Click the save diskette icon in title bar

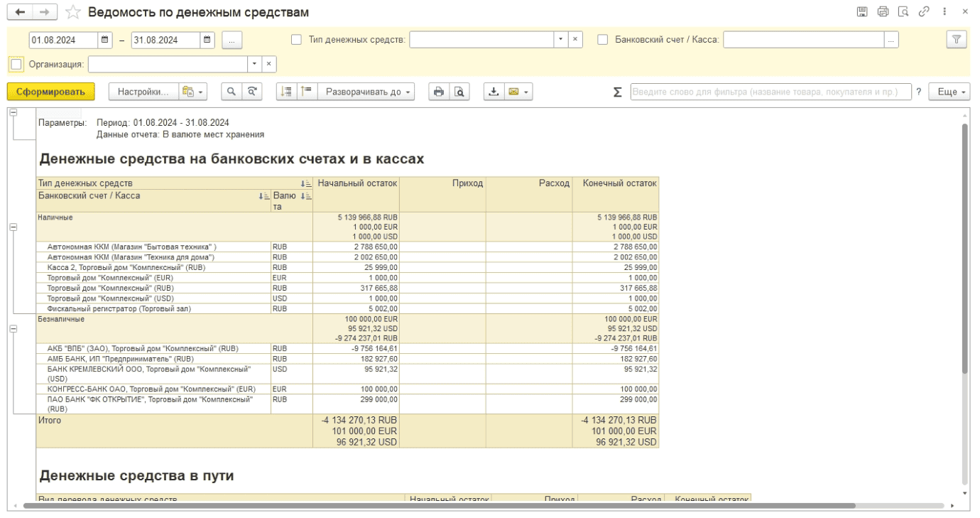click(862, 12)
